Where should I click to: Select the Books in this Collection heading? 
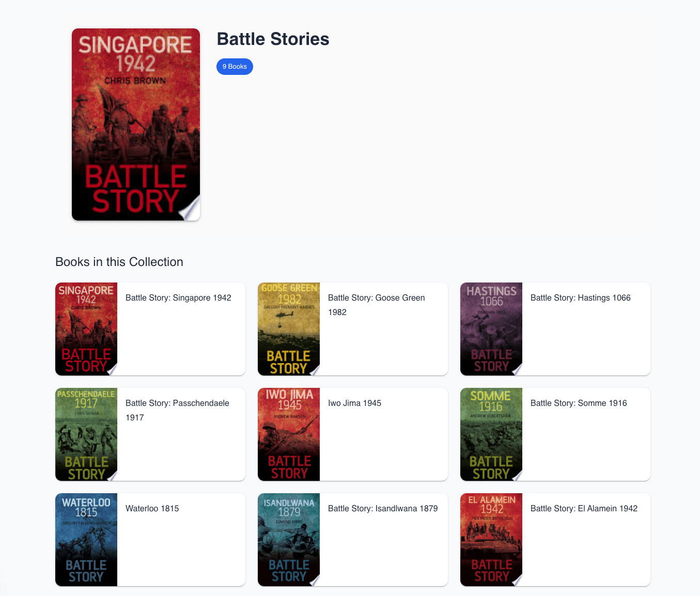point(119,262)
